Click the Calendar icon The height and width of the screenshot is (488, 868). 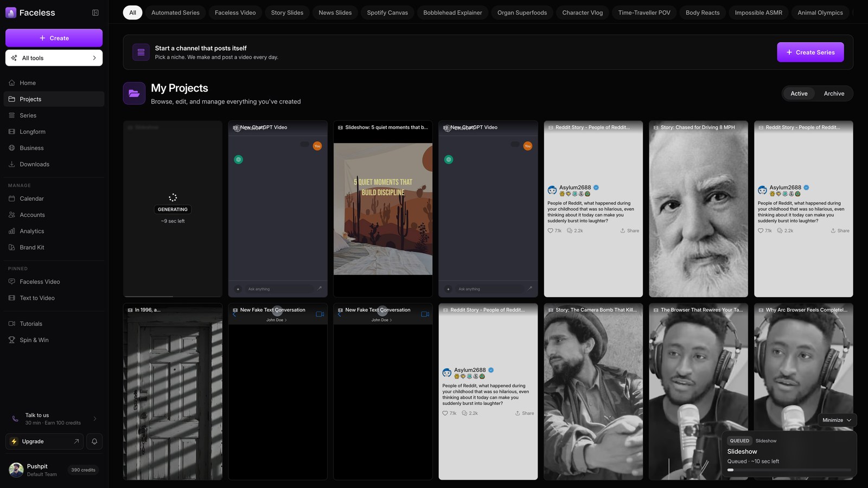(12, 198)
